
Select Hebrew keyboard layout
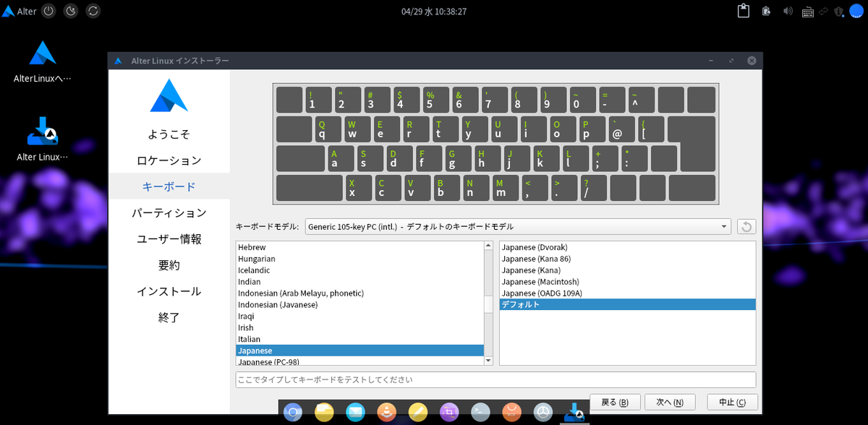click(359, 247)
